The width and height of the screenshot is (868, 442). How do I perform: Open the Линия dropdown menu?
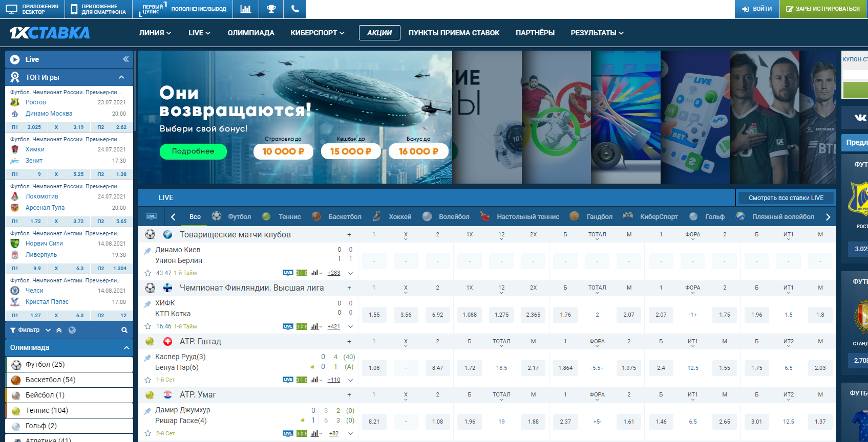[155, 33]
